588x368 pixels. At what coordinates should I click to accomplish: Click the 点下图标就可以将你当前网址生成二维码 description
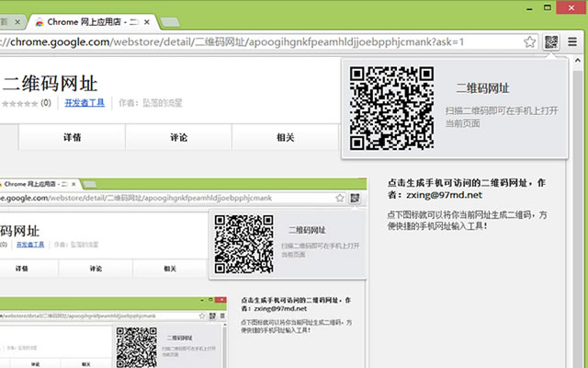coord(468,221)
